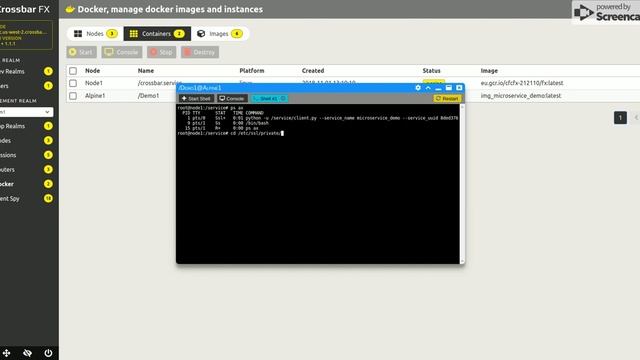The image size is (640, 360).
Task: Click the move arrows icon at sidebar bottom
Action: click(7, 353)
